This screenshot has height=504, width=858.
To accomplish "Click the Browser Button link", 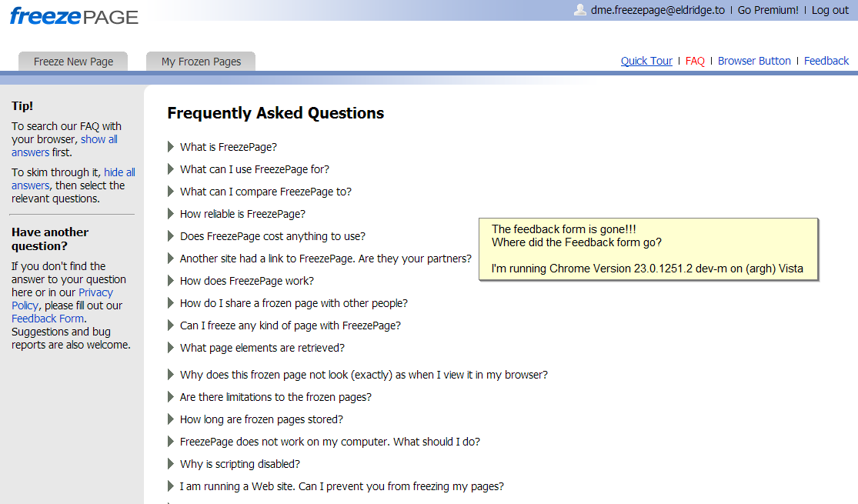I will coord(754,61).
